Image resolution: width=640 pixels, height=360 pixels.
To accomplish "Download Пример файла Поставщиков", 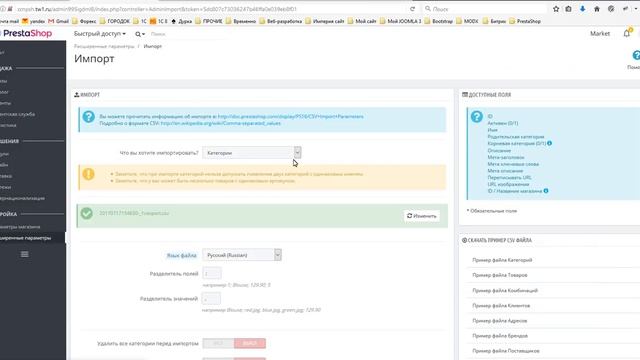I will (506, 351).
